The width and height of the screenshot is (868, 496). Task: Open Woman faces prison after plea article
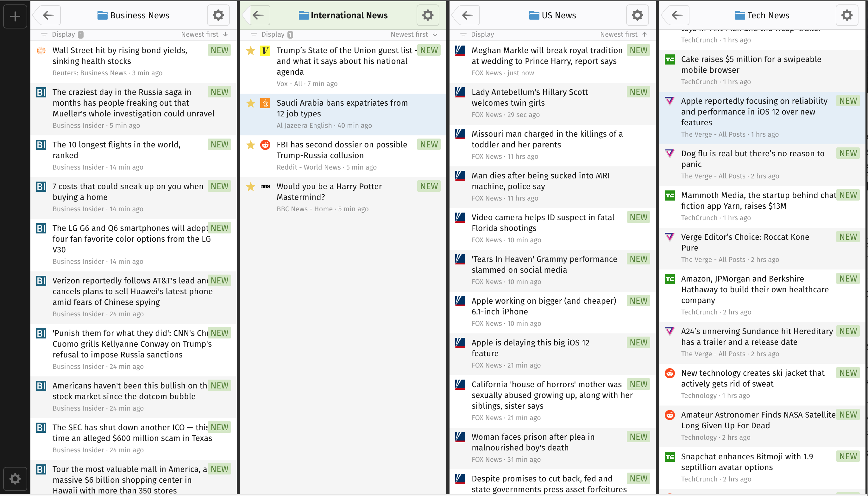[x=553, y=448]
